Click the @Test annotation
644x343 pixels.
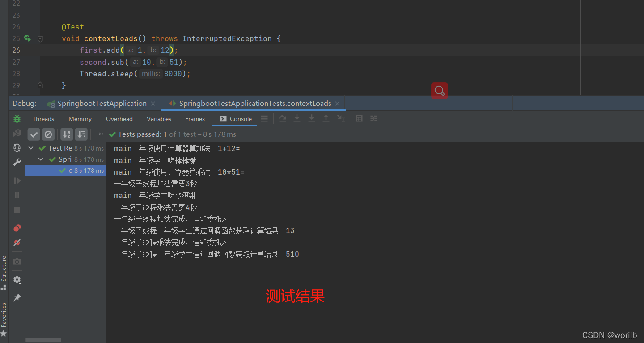[73, 27]
